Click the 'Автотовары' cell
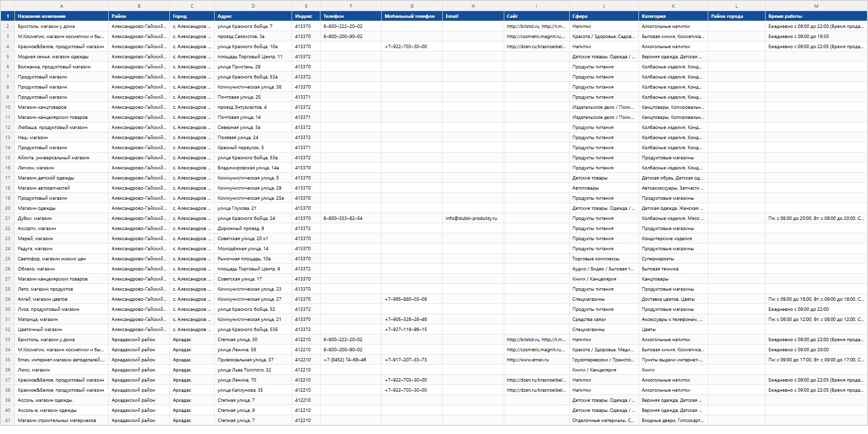Screen dimensions: 868x434 pos(604,188)
